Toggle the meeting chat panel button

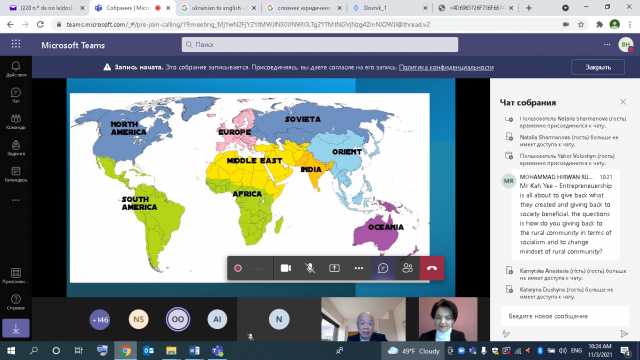click(x=383, y=268)
